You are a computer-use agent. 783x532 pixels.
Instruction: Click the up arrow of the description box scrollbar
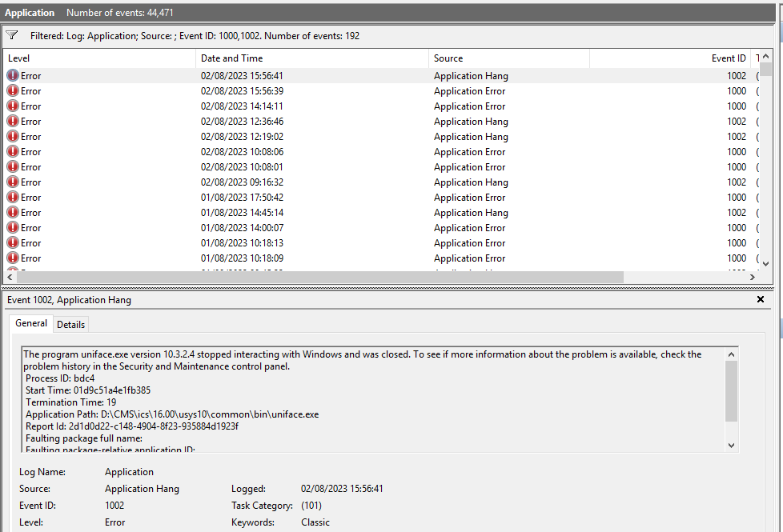(730, 354)
